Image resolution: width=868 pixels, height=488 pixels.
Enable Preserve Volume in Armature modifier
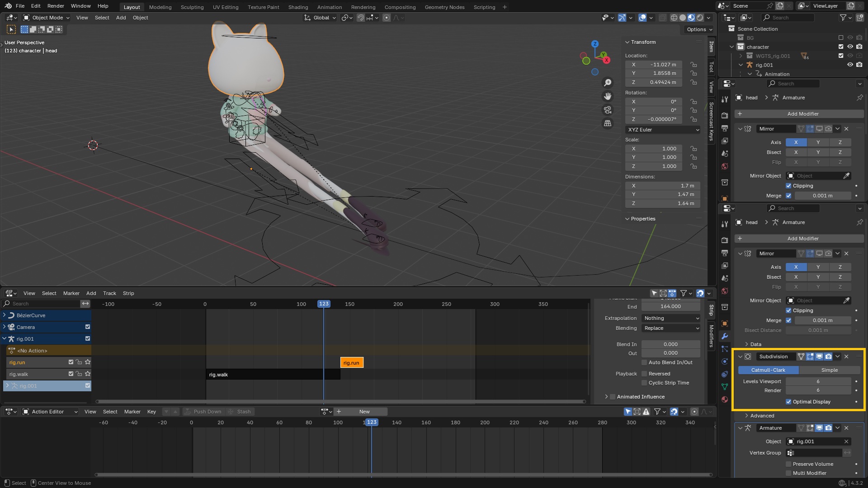tap(788, 464)
